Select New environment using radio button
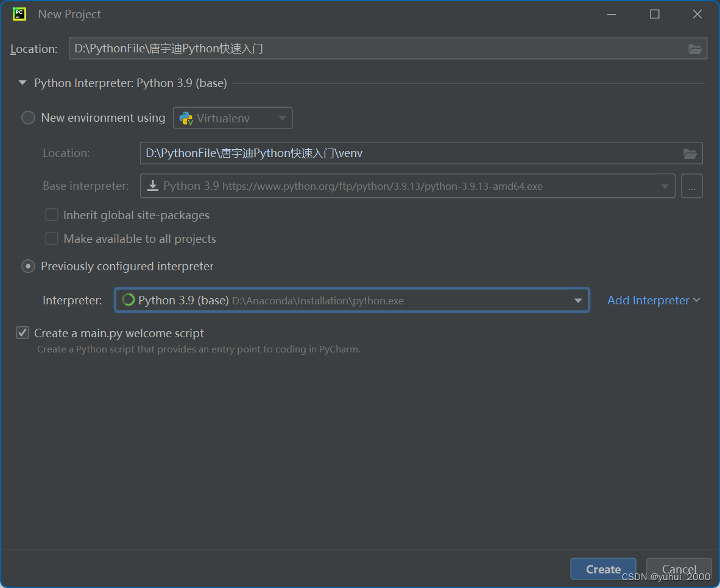Viewport: 720px width, 588px height. 28,118
